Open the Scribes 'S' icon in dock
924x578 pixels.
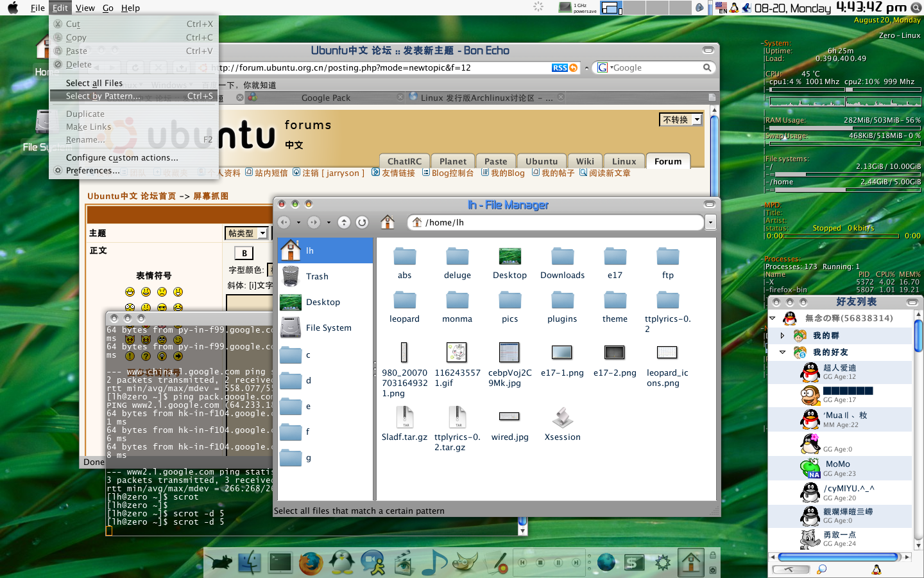click(x=635, y=563)
